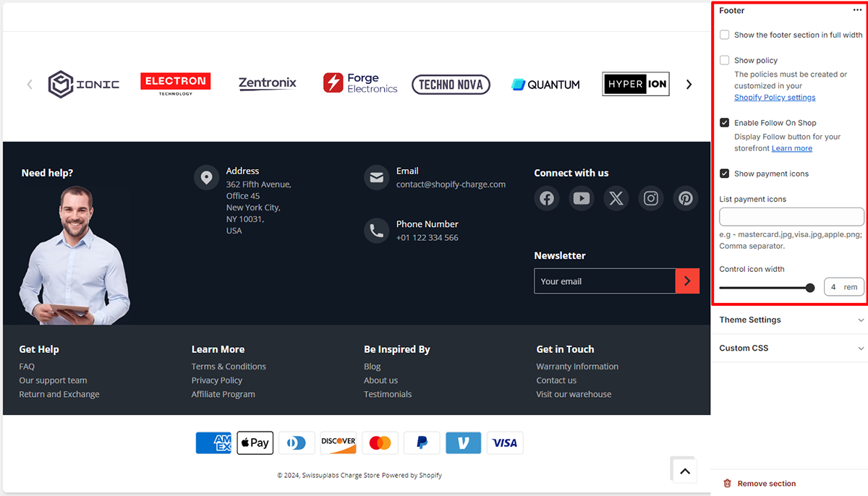Click the Apple Pay payment icon
The height and width of the screenshot is (496, 868).
255,442
